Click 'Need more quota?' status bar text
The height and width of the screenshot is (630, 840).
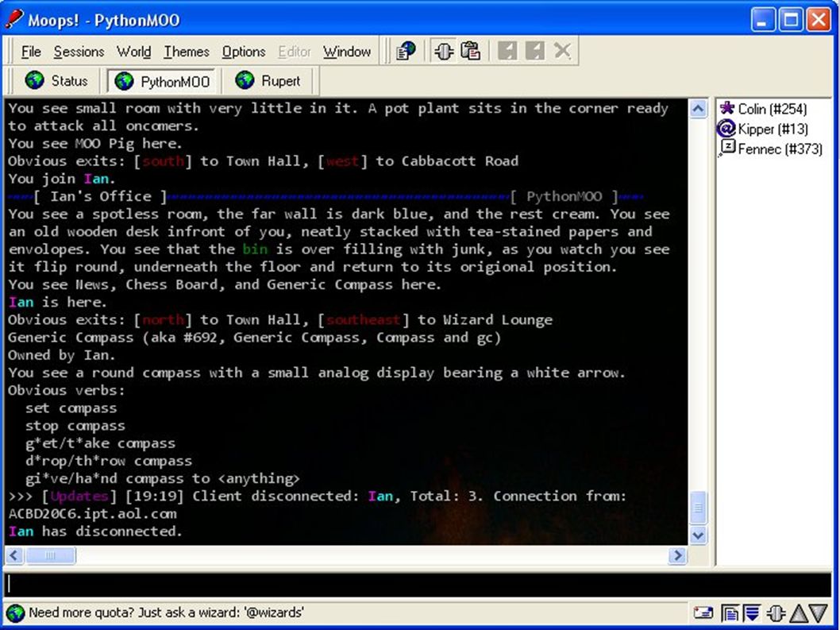coord(166,613)
